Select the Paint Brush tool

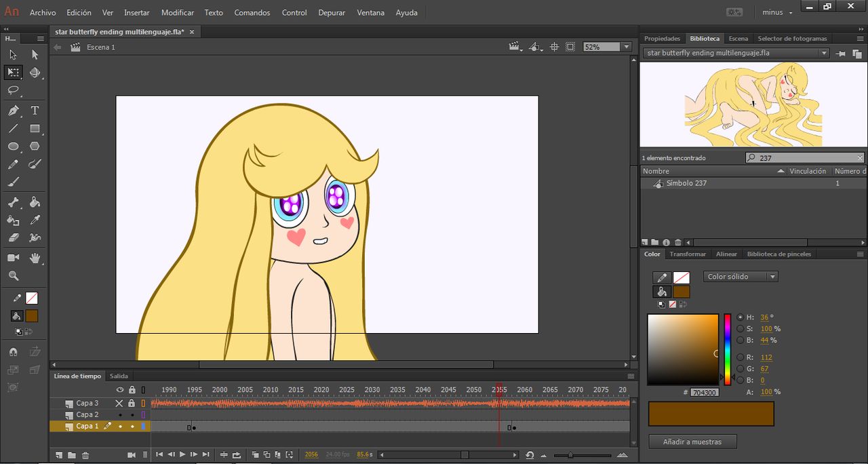35,165
